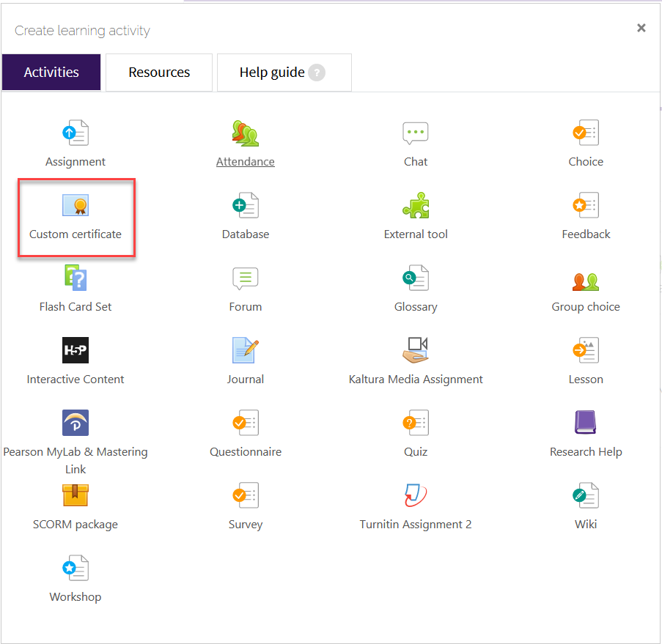Choose the Turnitin Assignment 2 icon
The width and height of the screenshot is (662, 644).
pos(415,495)
